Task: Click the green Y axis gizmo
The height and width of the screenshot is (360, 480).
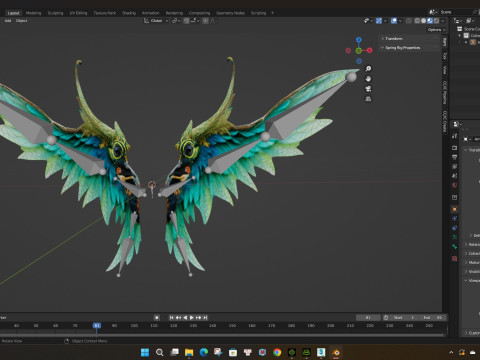Action: pyautogui.click(x=359, y=51)
